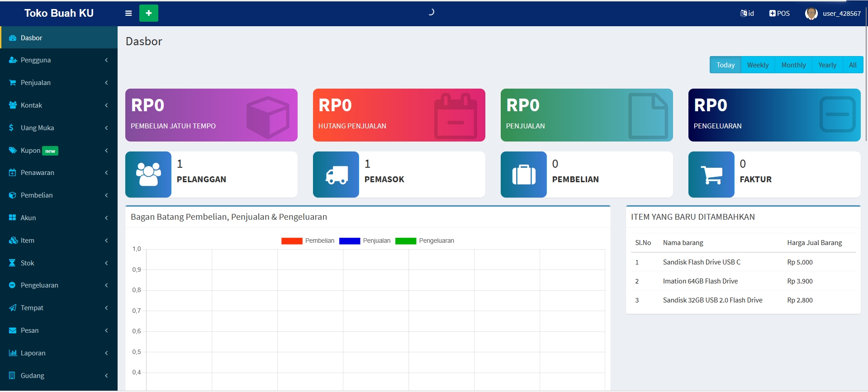Viewport: 868px width, 392px height.
Task: Toggle the Pengeluaran green legend in chart
Action: click(406, 241)
